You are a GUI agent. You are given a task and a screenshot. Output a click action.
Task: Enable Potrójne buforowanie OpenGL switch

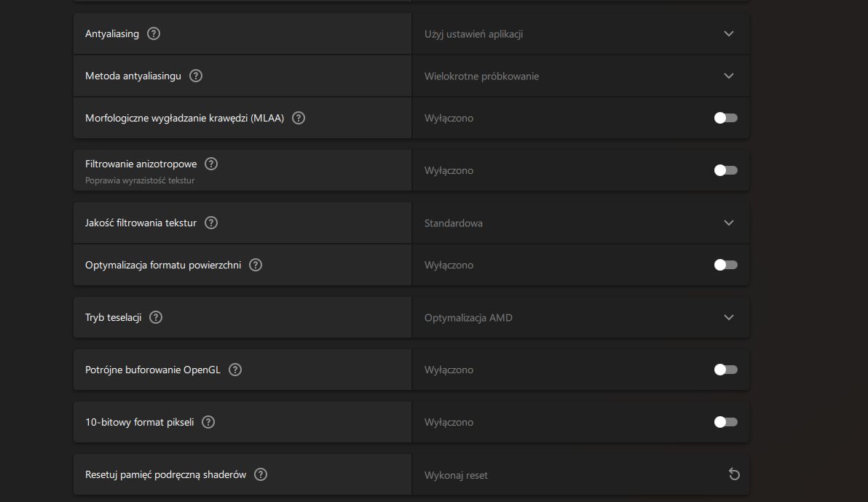pos(726,370)
